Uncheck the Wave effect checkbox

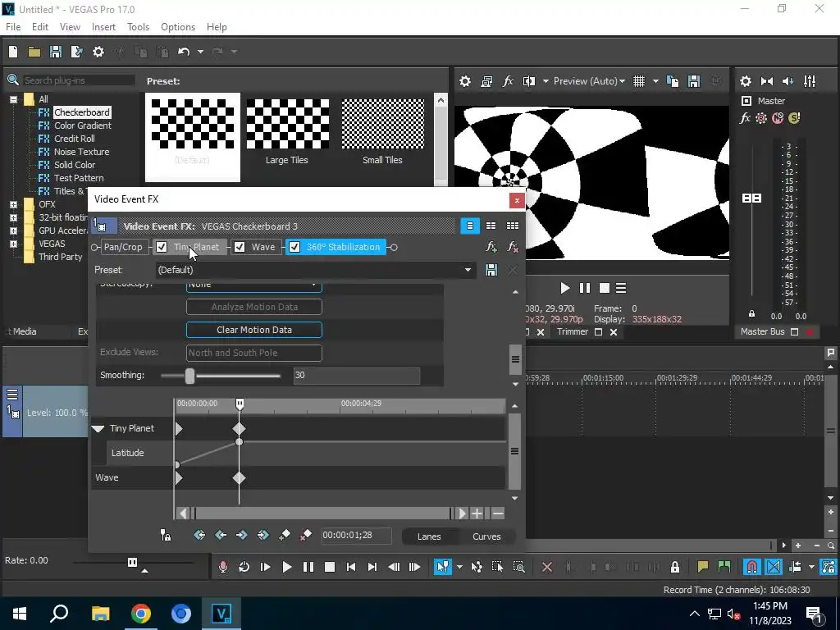[x=240, y=247]
